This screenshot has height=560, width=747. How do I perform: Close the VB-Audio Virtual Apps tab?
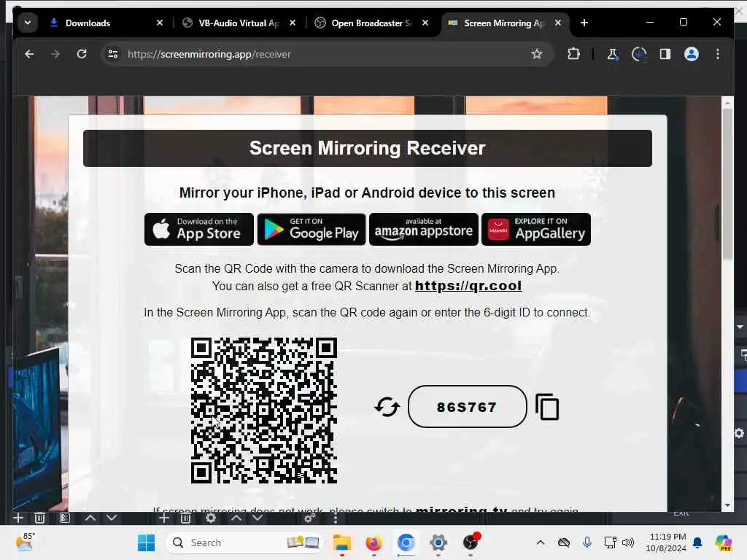point(293,23)
